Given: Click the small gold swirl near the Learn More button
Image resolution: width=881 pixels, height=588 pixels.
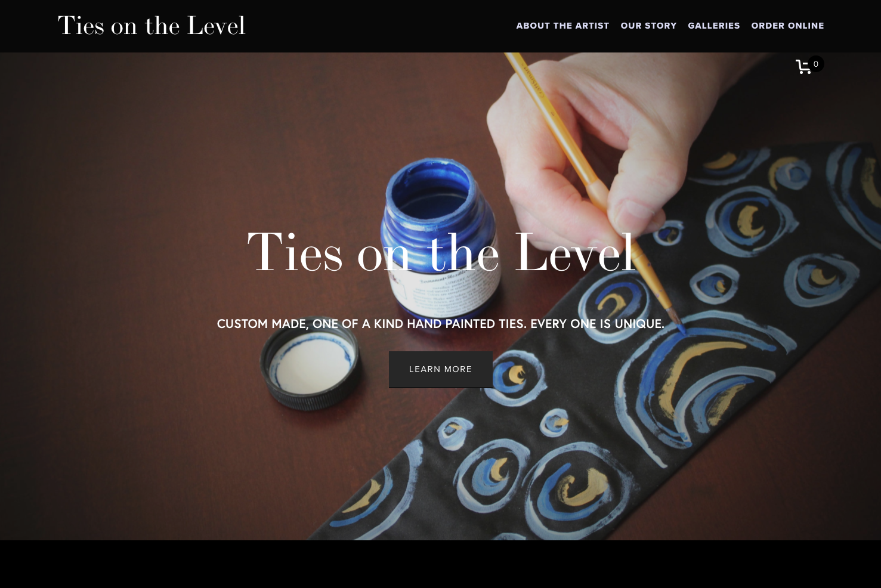Looking at the screenshot, I should click(517, 375).
